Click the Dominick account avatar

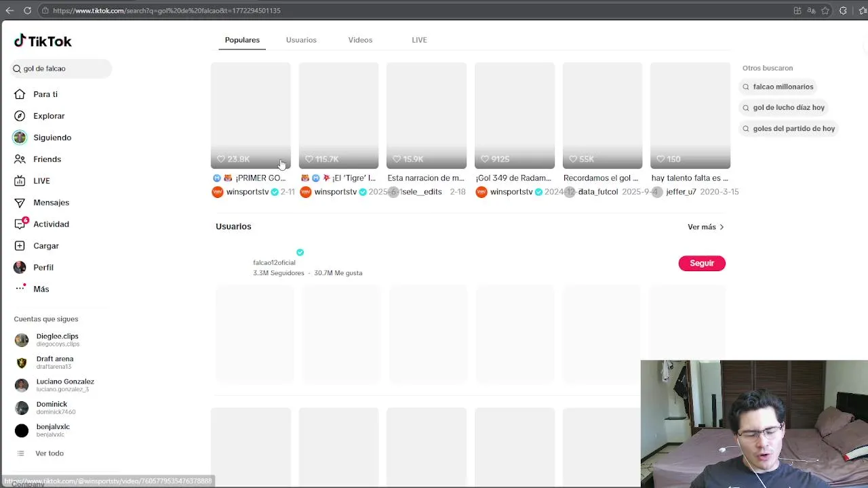click(22, 408)
